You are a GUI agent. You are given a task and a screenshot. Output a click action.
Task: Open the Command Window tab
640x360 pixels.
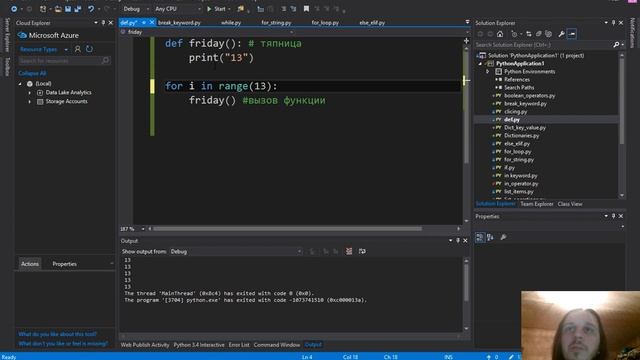pos(277,345)
